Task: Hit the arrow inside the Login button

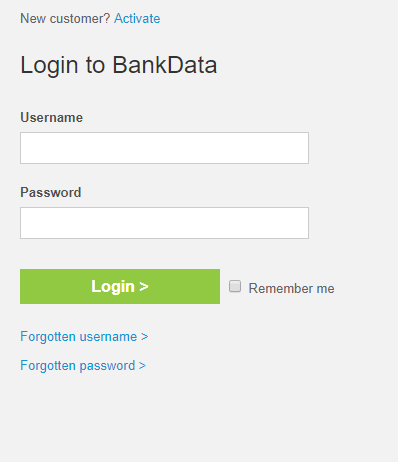Action: point(144,287)
